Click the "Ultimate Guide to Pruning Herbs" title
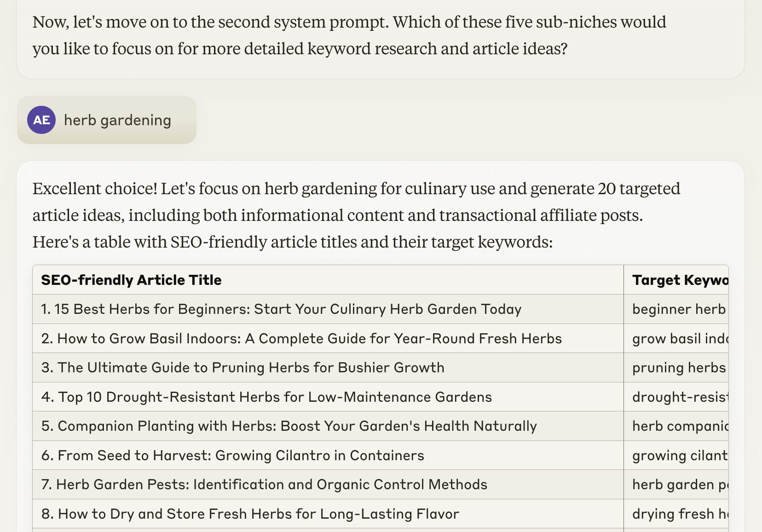 pos(242,368)
